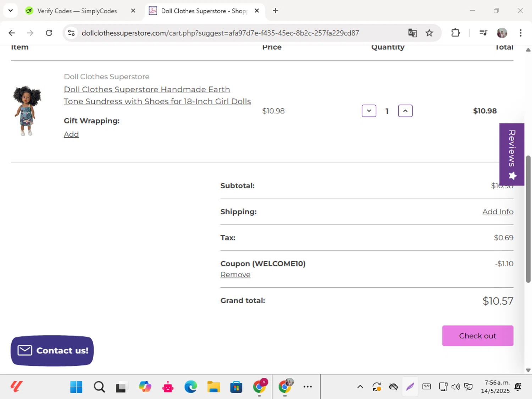Open the pink robot taskbar app
The width and height of the screenshot is (532, 399).
[168, 387]
